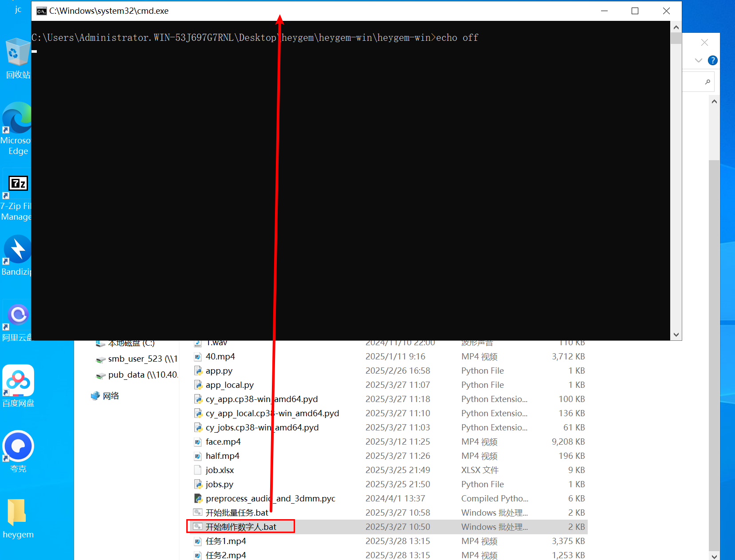Open 百度网盘 desktop shortcut
735x560 pixels.
coord(18,386)
